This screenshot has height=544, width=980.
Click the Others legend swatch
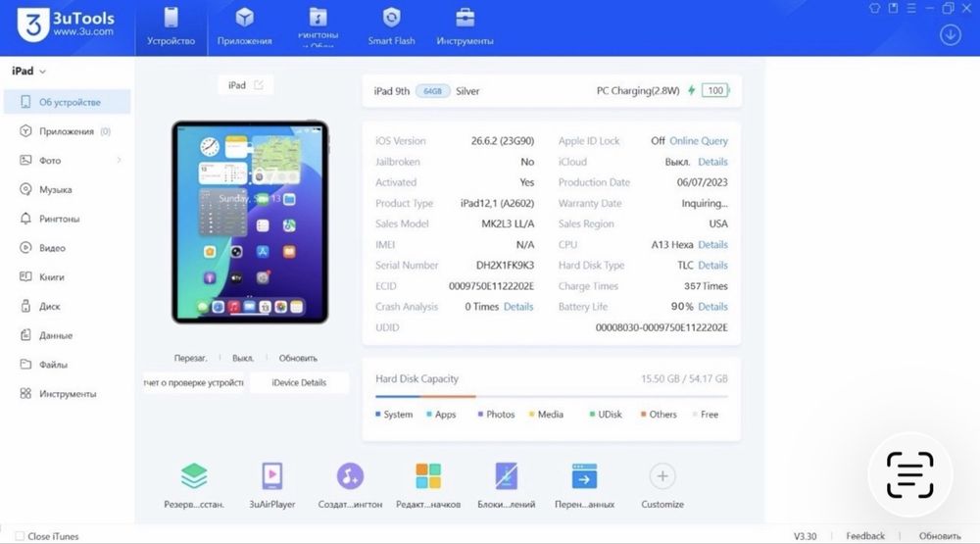point(643,414)
